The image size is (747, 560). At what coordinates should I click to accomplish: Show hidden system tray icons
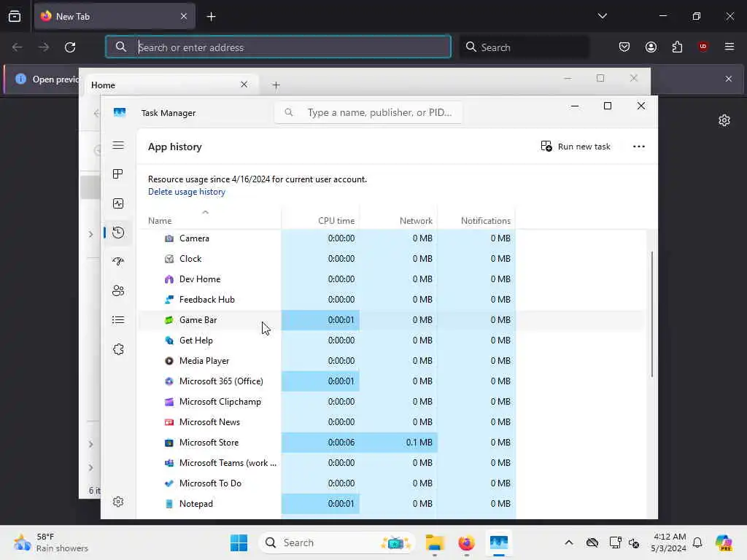tap(569, 542)
